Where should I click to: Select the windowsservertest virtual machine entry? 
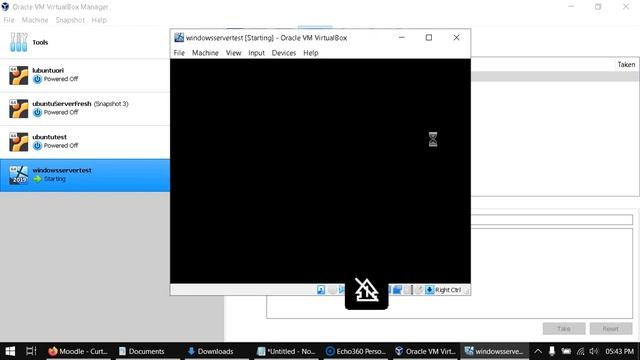pos(84,175)
